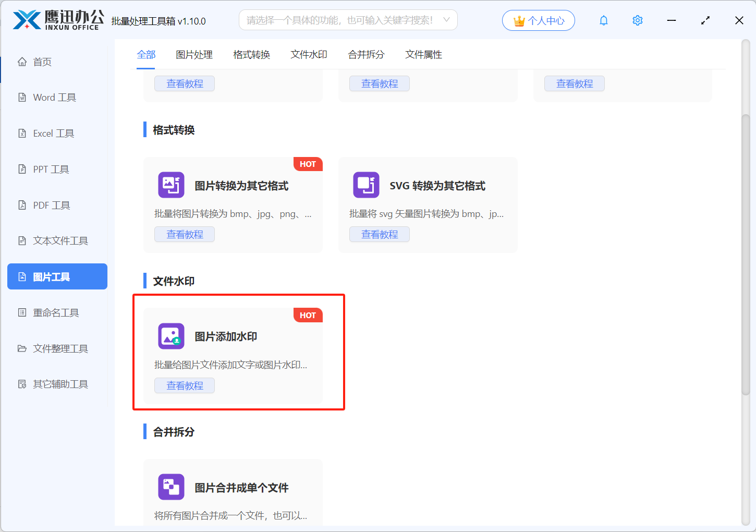
Task: Switch to the 格式转换 tab
Action: click(x=252, y=55)
